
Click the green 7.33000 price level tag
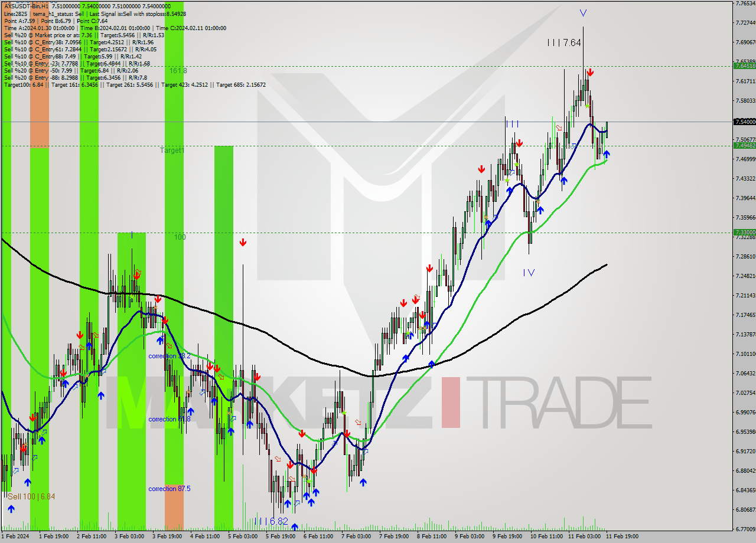click(744, 233)
